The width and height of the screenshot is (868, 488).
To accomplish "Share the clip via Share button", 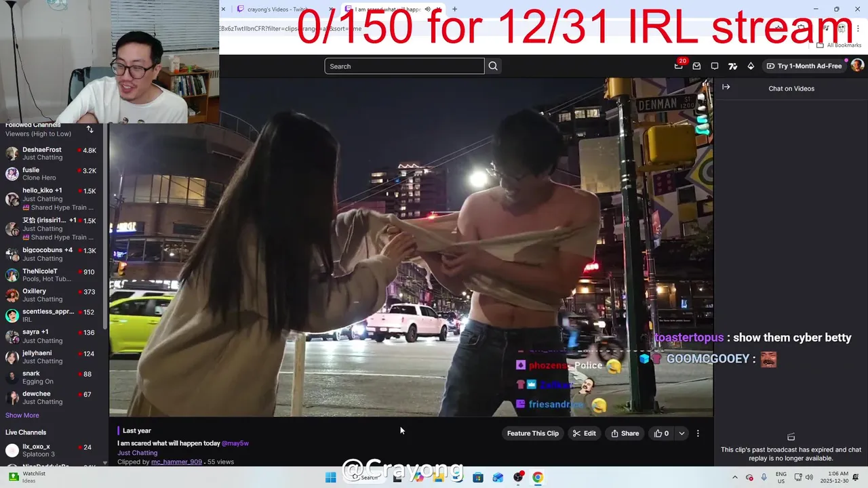I will 625,433.
